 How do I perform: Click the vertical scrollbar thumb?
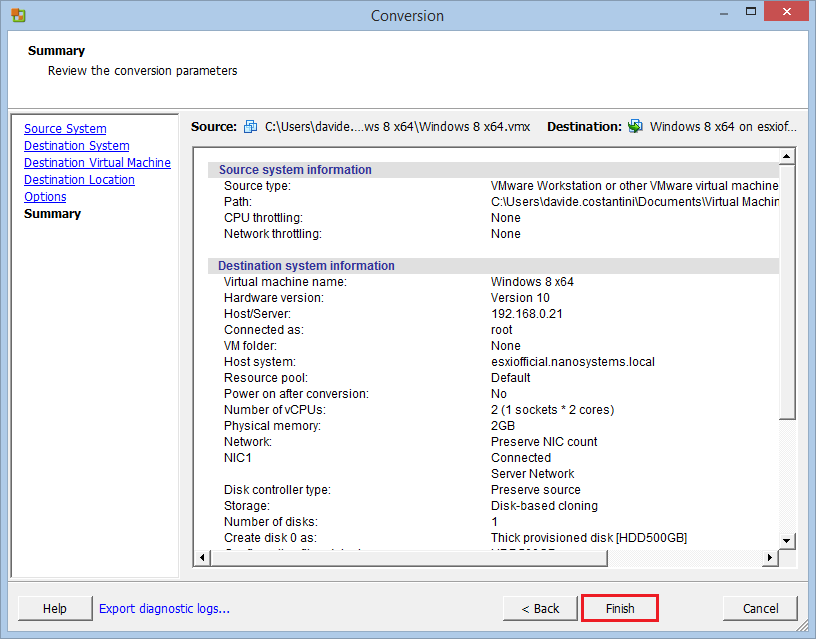[787, 291]
